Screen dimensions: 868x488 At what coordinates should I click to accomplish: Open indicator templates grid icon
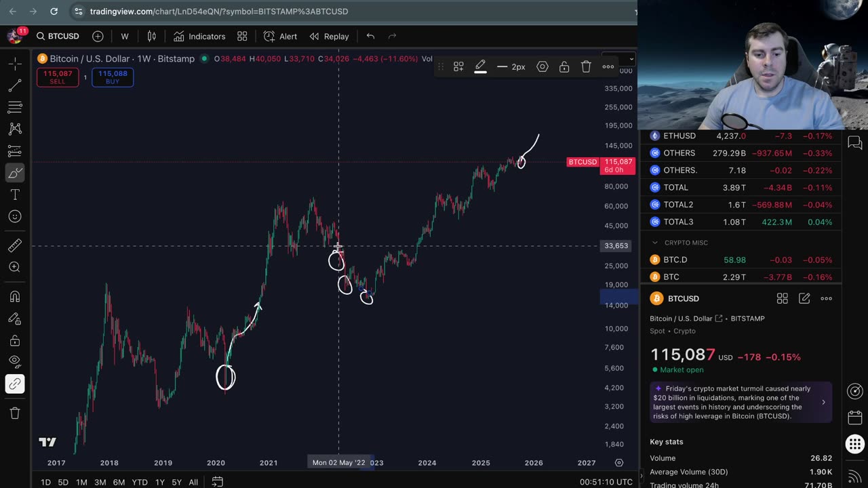pos(242,36)
